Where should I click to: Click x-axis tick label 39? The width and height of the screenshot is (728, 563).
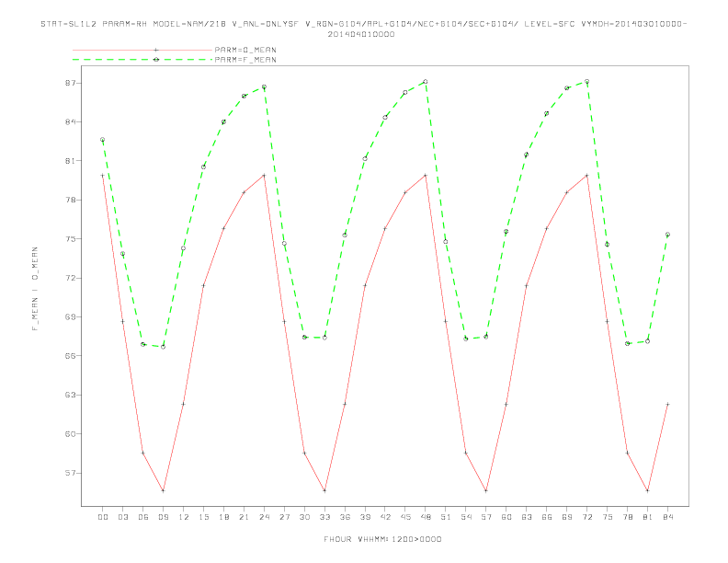tap(365, 517)
